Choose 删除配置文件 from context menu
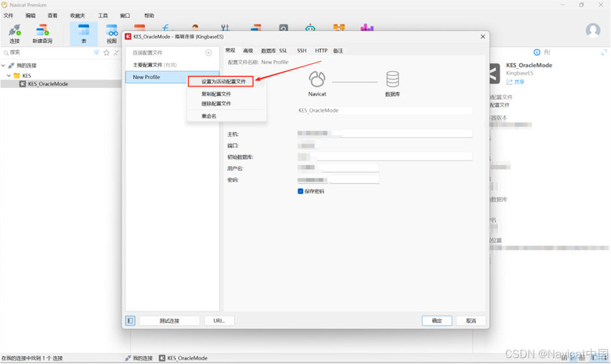611x364 pixels. [x=216, y=103]
